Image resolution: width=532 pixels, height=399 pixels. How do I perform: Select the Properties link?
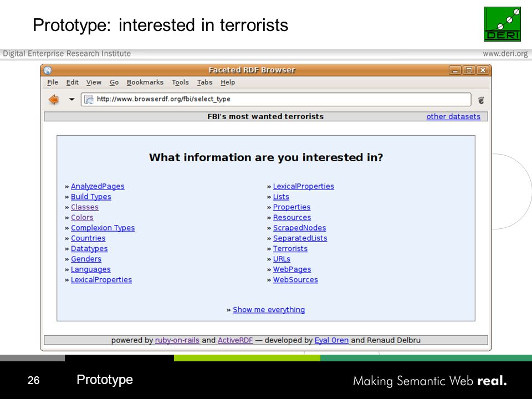point(292,207)
